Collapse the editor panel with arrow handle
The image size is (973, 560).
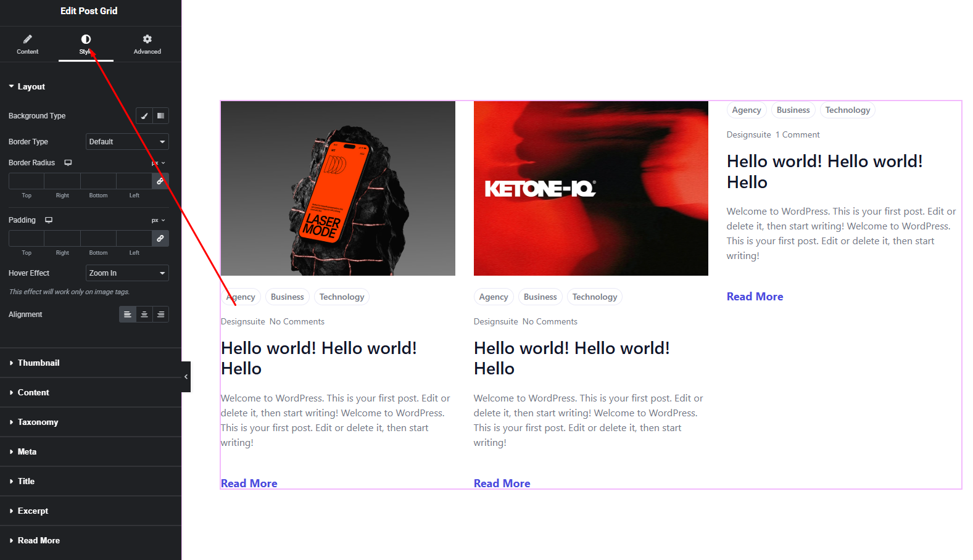(x=186, y=377)
